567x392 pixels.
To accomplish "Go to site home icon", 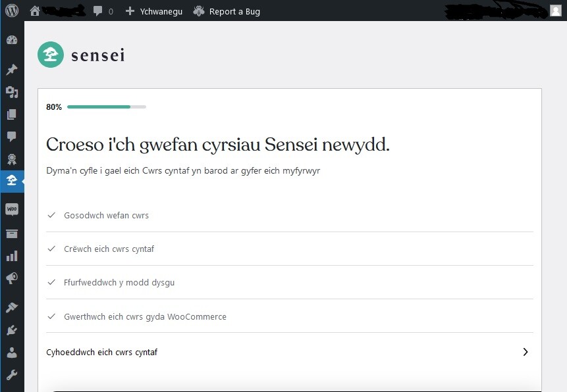I will [x=35, y=11].
